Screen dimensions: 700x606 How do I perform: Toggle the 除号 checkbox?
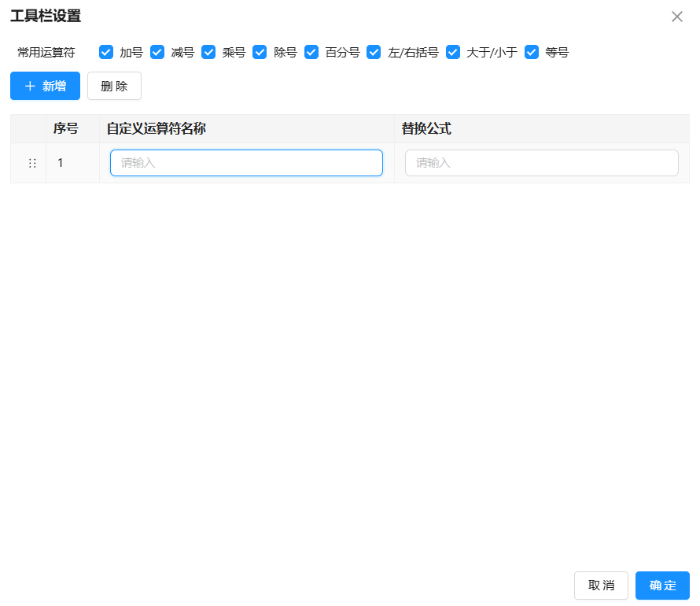pyautogui.click(x=260, y=52)
